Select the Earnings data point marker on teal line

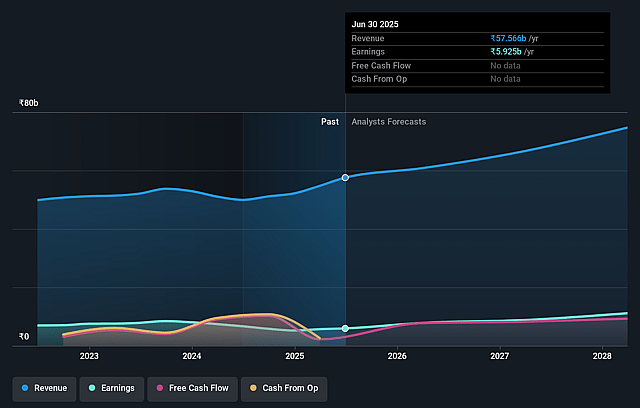[x=345, y=328]
